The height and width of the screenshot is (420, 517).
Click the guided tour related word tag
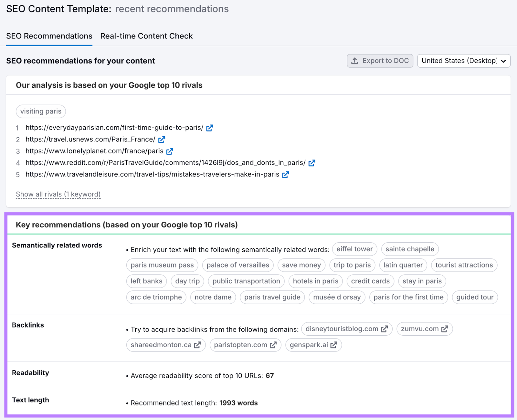click(x=475, y=297)
